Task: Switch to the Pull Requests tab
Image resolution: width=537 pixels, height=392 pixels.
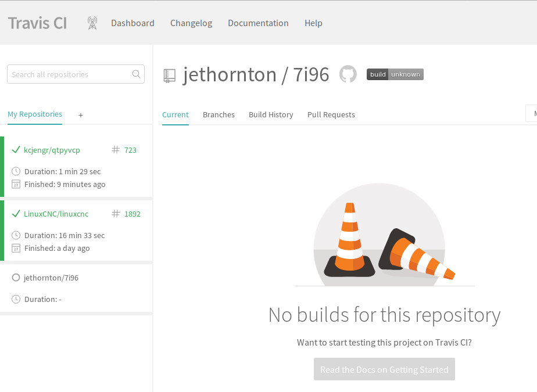Action: point(331,114)
